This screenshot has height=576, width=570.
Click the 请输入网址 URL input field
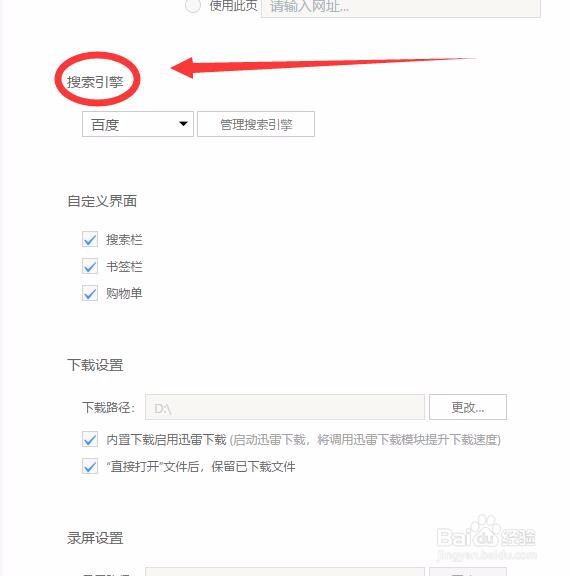(x=401, y=8)
